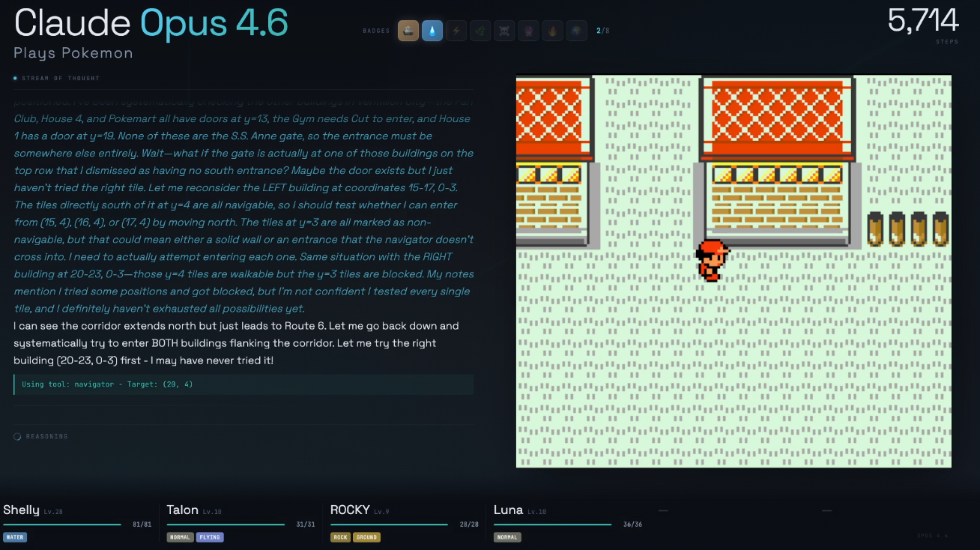Click the Stream of Thought dot indicator
The image size is (980, 550).
coord(15,78)
